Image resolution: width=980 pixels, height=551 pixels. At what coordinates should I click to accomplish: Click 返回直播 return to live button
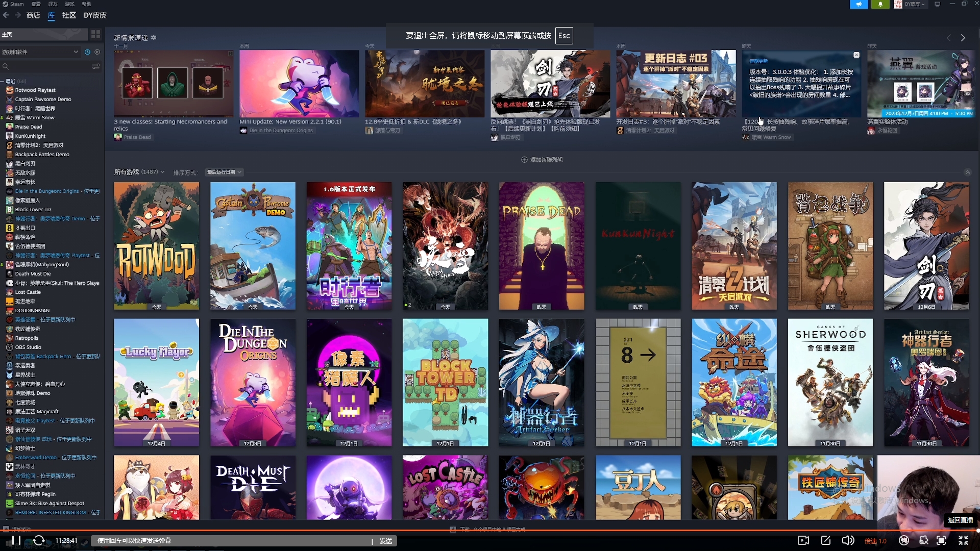pyautogui.click(x=960, y=520)
